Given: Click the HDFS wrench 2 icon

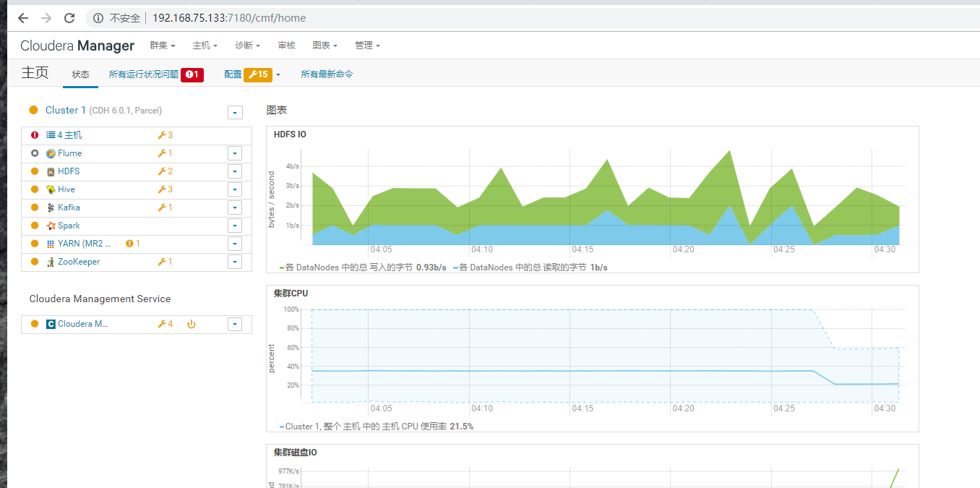Looking at the screenshot, I should click(x=165, y=171).
